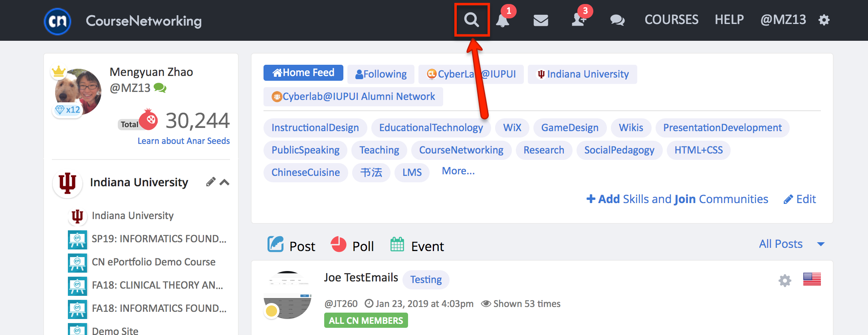Click the US flag icon on post
868x335 pixels.
(x=812, y=279)
